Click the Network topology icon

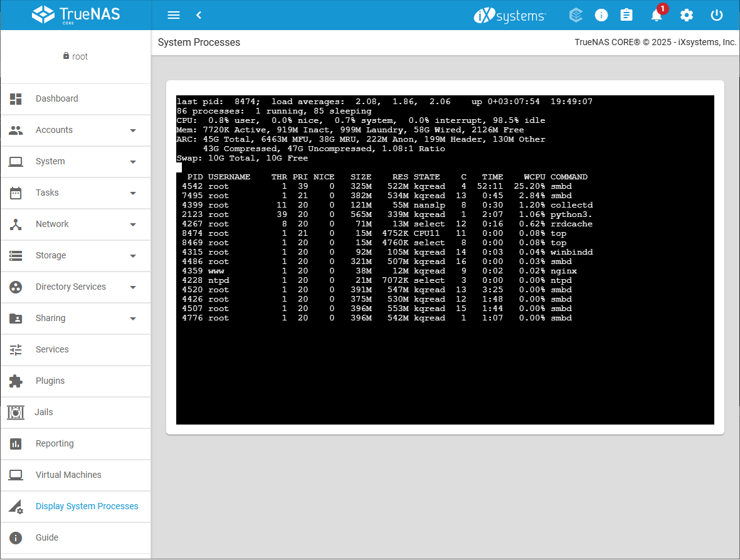(16, 225)
